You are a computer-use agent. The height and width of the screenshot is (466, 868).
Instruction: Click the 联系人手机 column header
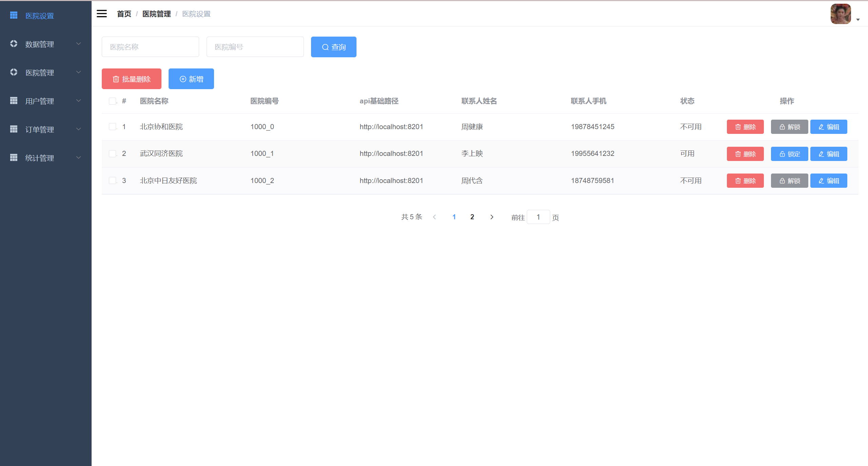tap(589, 101)
